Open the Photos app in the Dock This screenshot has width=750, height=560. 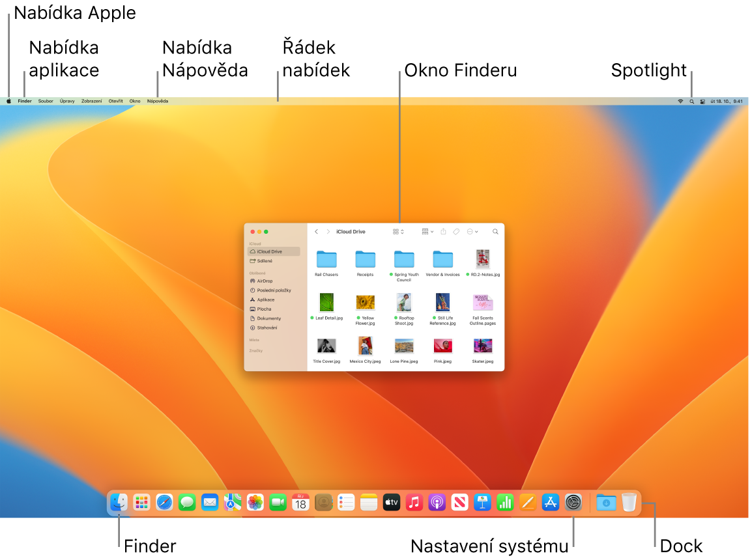tap(255, 502)
